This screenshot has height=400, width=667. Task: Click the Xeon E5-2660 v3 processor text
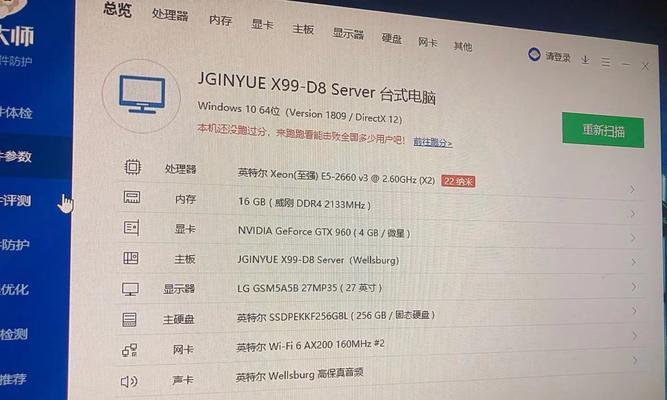coord(336,176)
